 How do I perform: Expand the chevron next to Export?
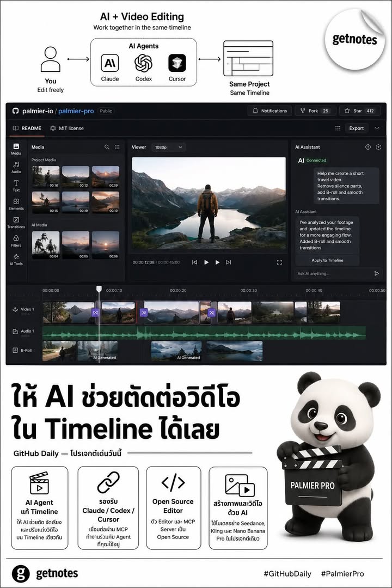(x=377, y=128)
